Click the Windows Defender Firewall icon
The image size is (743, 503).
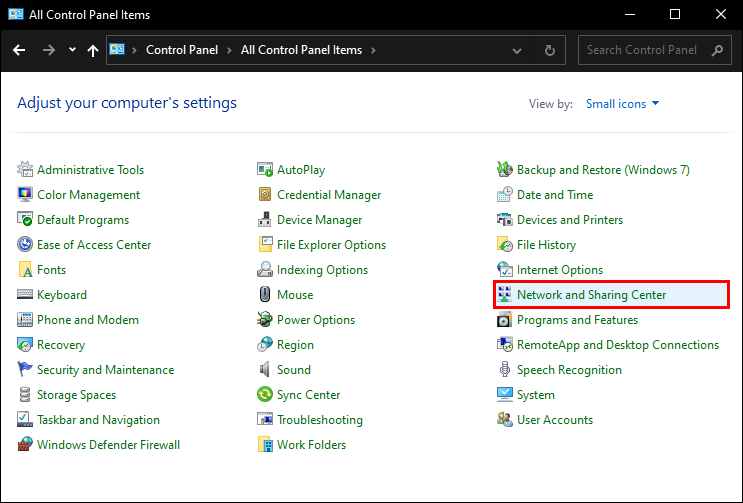[x=25, y=444]
